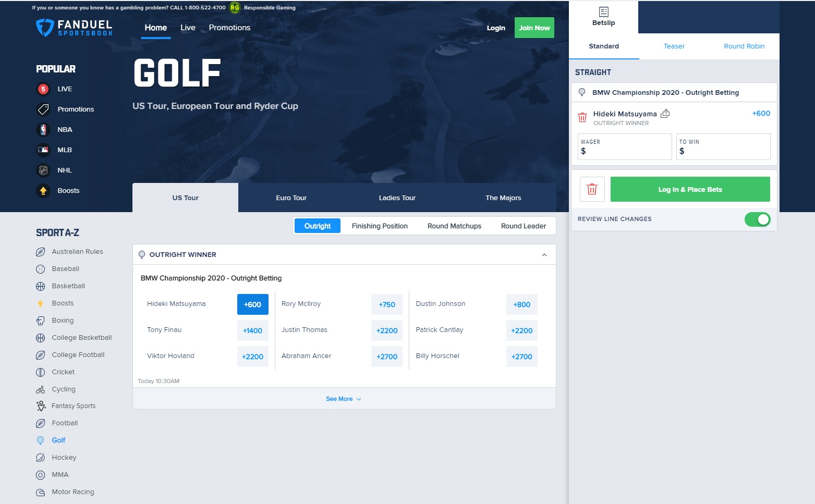
Task: Open the Standard betslip tab
Action: click(x=604, y=46)
